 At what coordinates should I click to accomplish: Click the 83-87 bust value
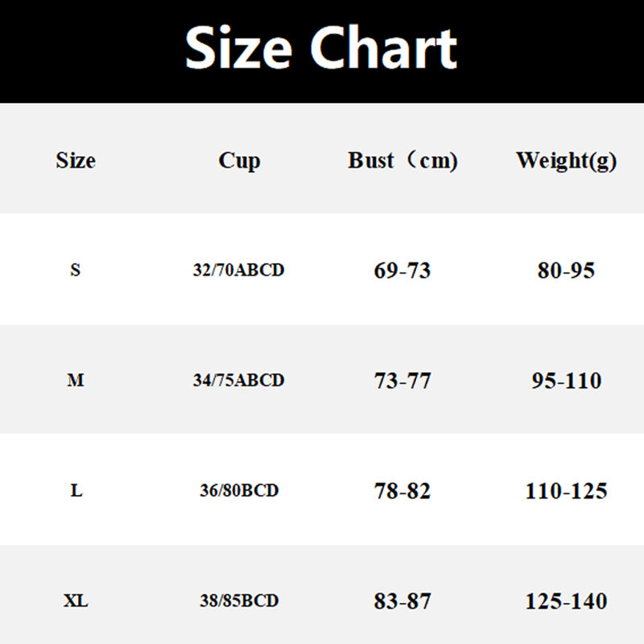pyautogui.click(x=402, y=601)
